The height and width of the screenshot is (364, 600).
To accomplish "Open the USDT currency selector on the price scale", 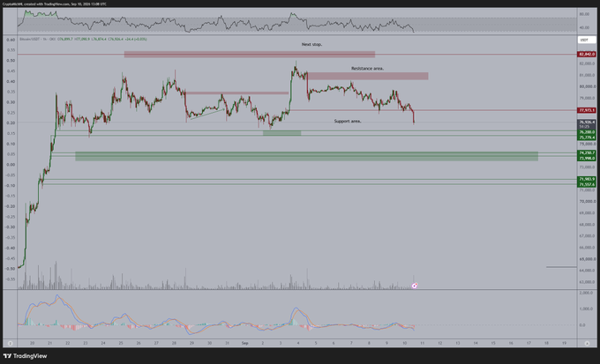I will tap(586, 40).
